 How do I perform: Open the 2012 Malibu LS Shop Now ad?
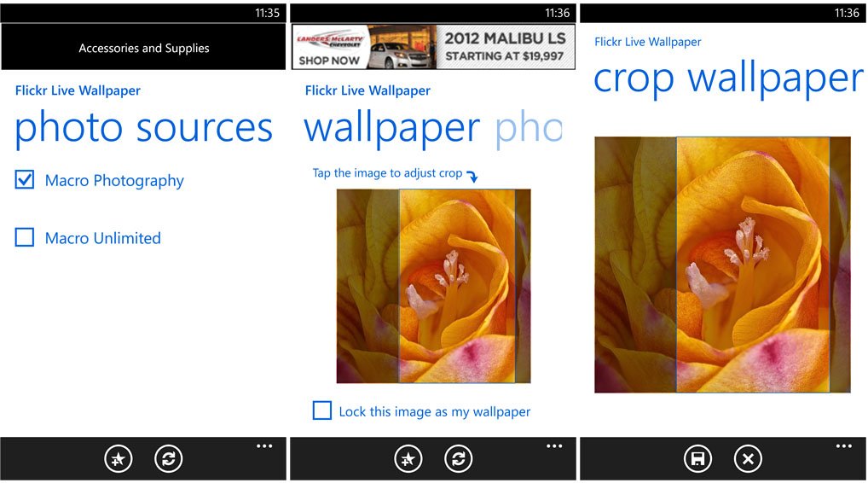(x=433, y=47)
